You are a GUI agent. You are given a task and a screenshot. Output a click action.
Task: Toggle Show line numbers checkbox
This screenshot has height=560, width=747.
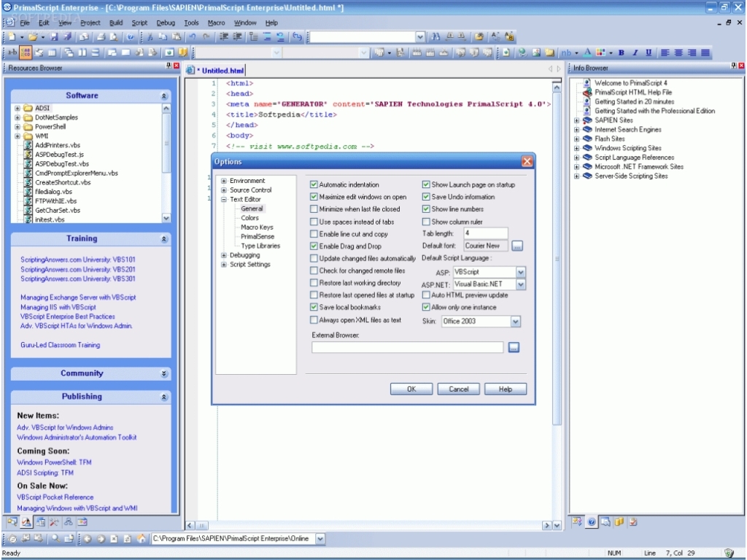(x=426, y=209)
